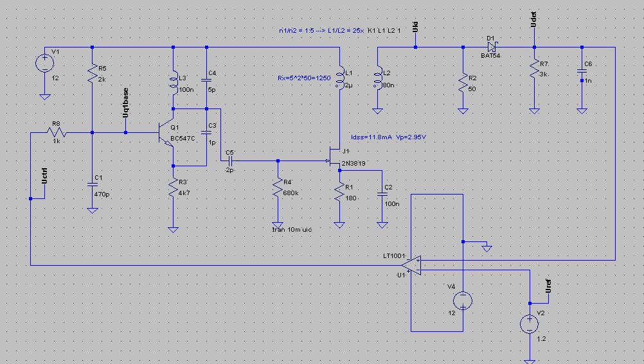The height and width of the screenshot is (364, 644).
Task: Click the V1 voltage source symbol
Action: click(45, 63)
